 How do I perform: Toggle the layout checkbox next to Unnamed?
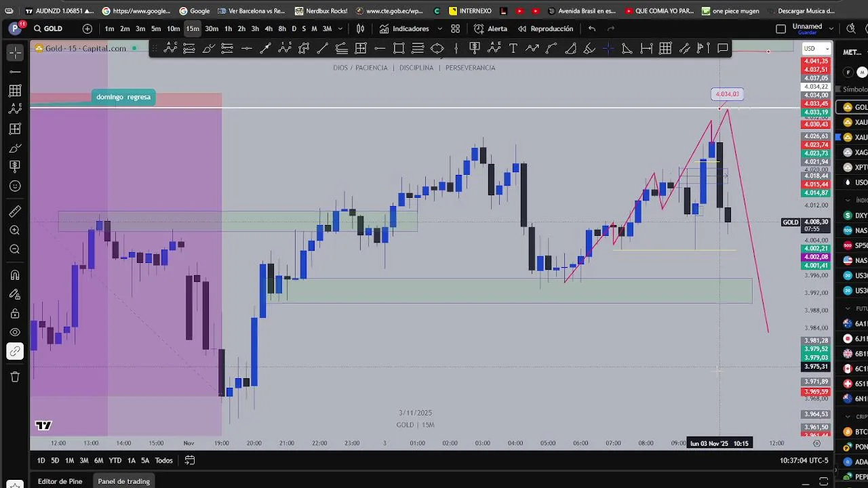(x=781, y=28)
